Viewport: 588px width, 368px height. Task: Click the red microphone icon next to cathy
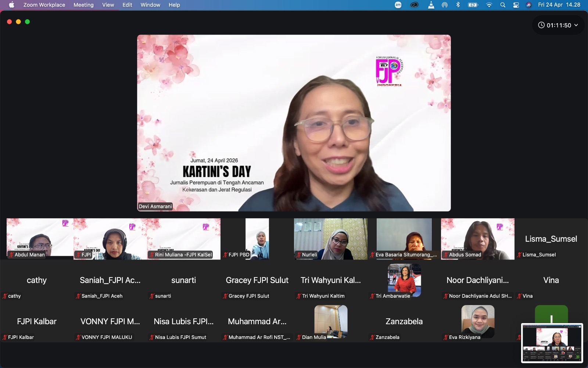tap(5, 296)
